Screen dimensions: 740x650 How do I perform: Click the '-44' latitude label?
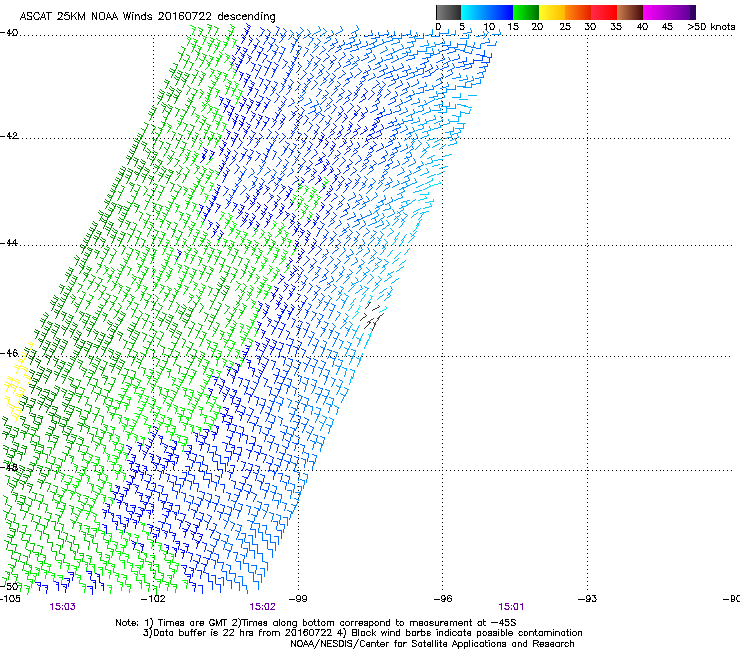click(9, 243)
